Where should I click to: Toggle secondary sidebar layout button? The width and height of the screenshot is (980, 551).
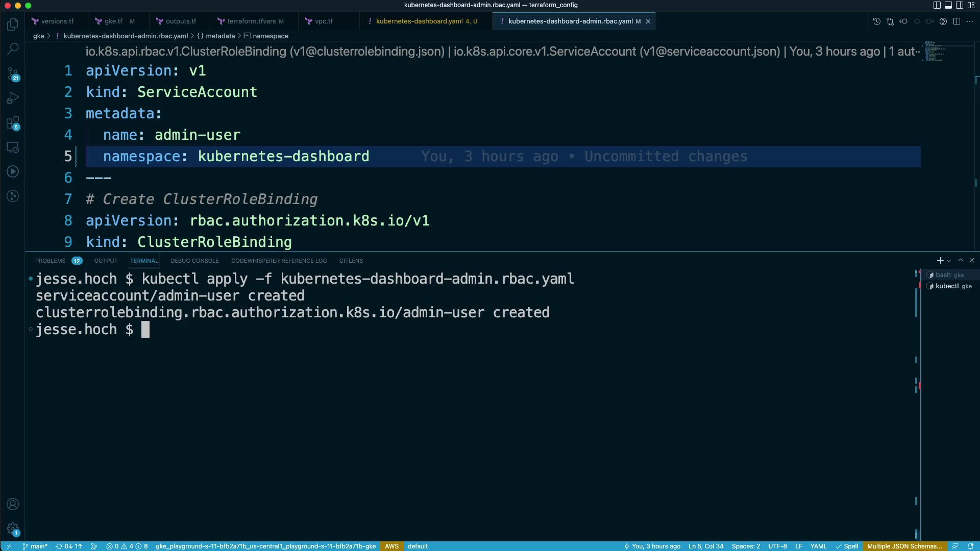click(959, 5)
